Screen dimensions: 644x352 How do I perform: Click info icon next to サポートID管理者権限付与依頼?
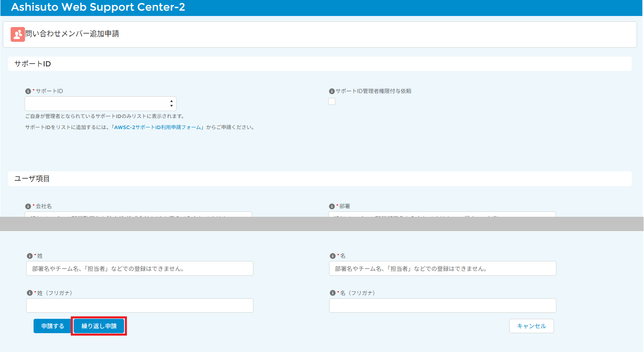332,91
